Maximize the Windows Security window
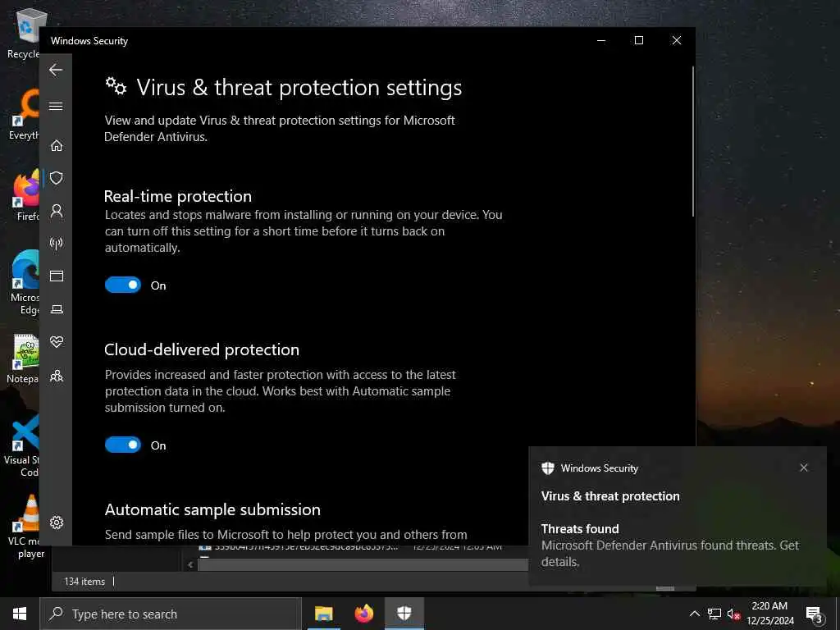 638,40
